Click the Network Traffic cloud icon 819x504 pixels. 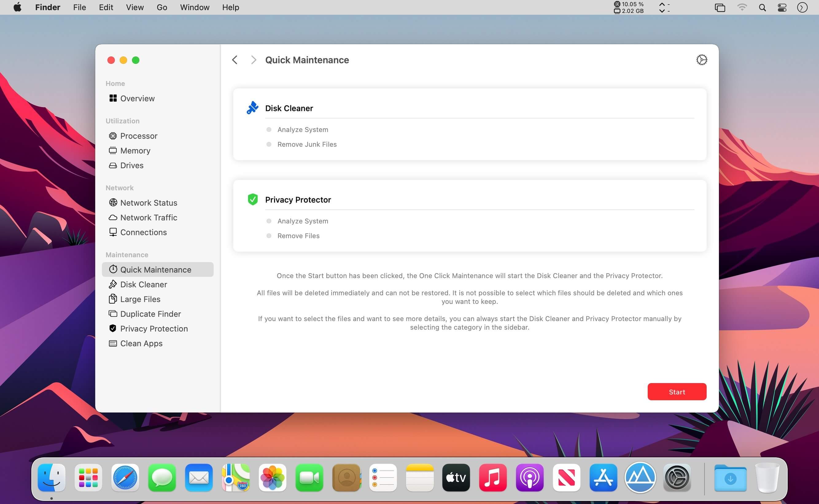113,217
